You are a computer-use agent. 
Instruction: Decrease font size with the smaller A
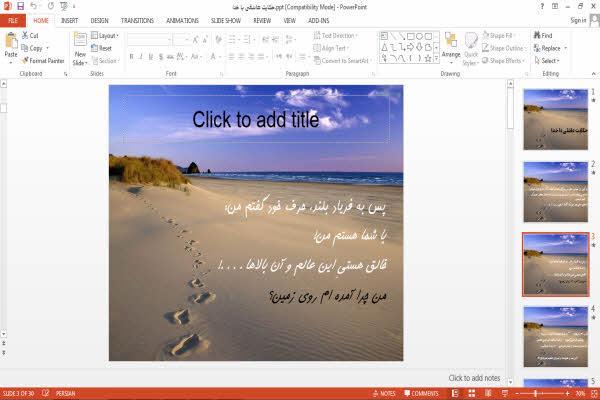(205, 39)
